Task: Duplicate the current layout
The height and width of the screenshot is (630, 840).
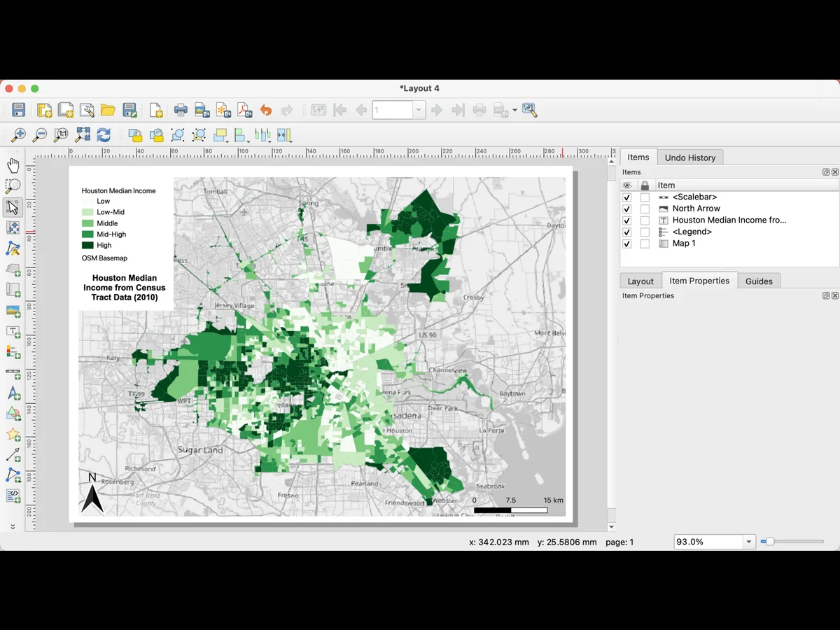Action: pos(66,110)
